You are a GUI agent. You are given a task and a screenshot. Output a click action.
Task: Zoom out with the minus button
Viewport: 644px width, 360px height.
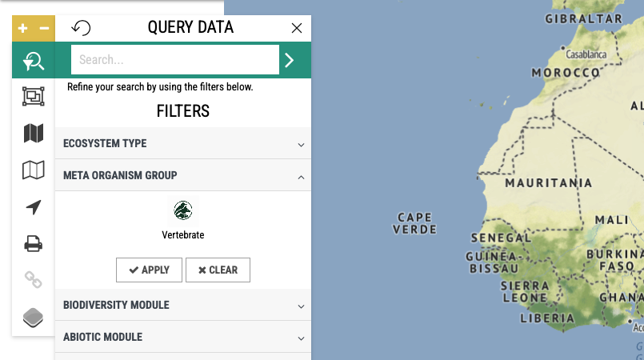pyautogui.click(x=44, y=28)
